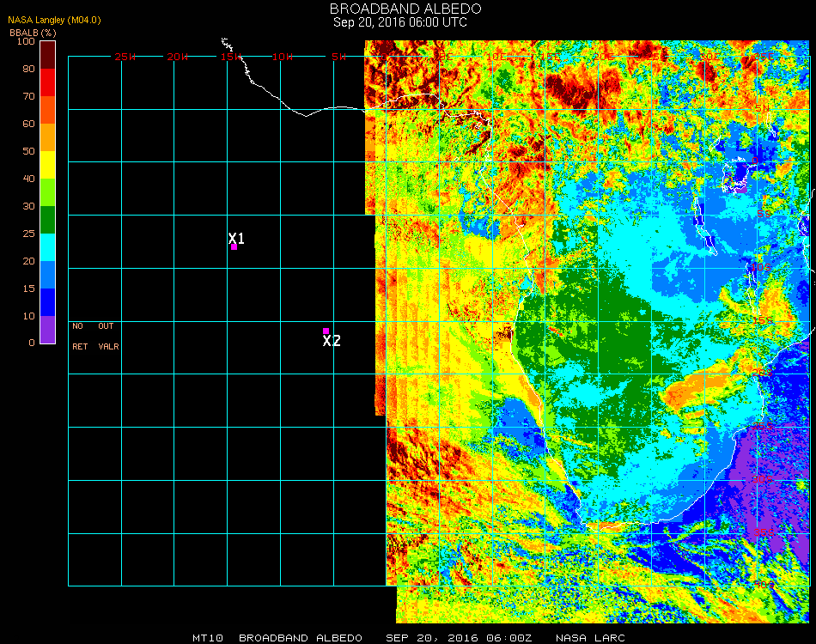
Task: Choose the yellow 40–50% legend swatch
Action: tap(48, 165)
